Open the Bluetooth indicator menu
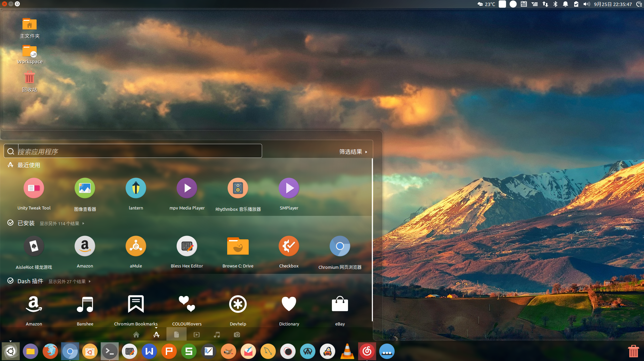The height and width of the screenshot is (361, 644). point(555,4)
